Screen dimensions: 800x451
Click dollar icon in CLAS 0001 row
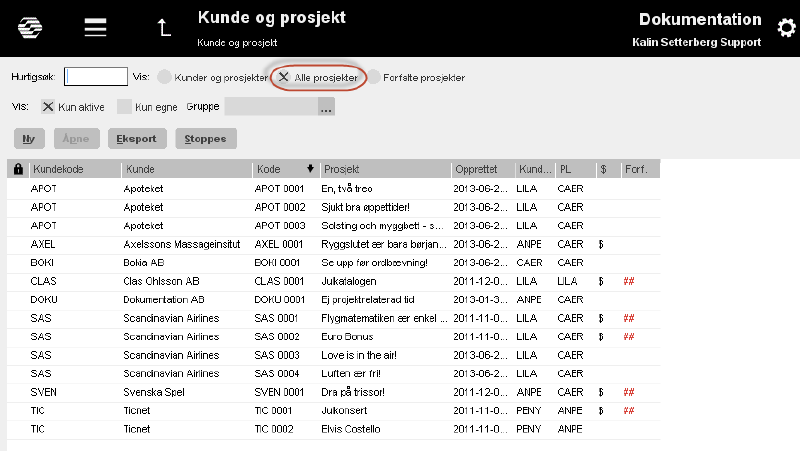pos(601,281)
